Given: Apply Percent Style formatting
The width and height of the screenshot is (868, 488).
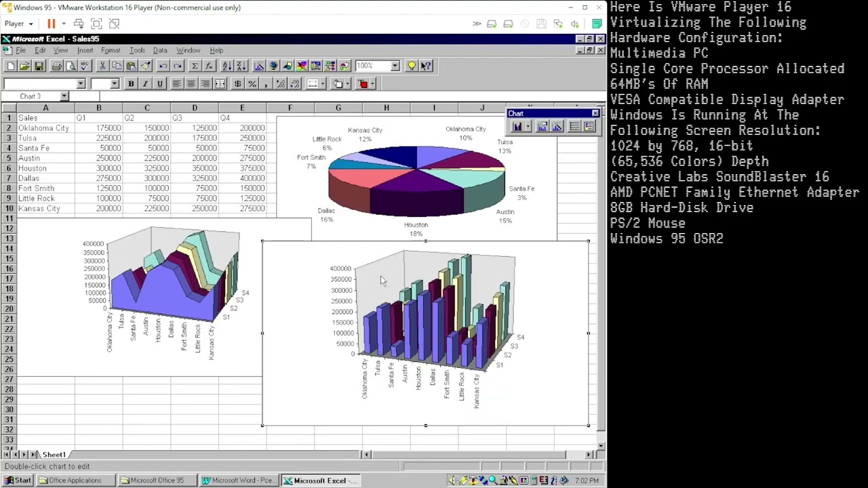Looking at the screenshot, I should tap(252, 83).
